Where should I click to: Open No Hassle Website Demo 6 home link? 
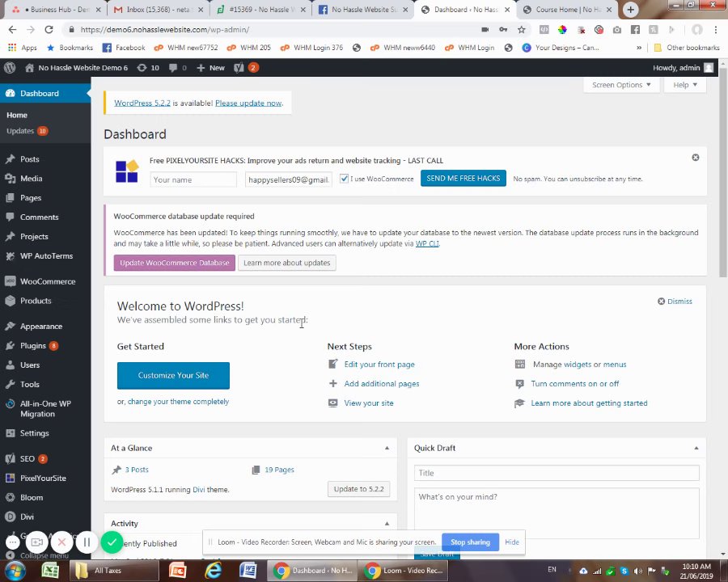click(76, 68)
